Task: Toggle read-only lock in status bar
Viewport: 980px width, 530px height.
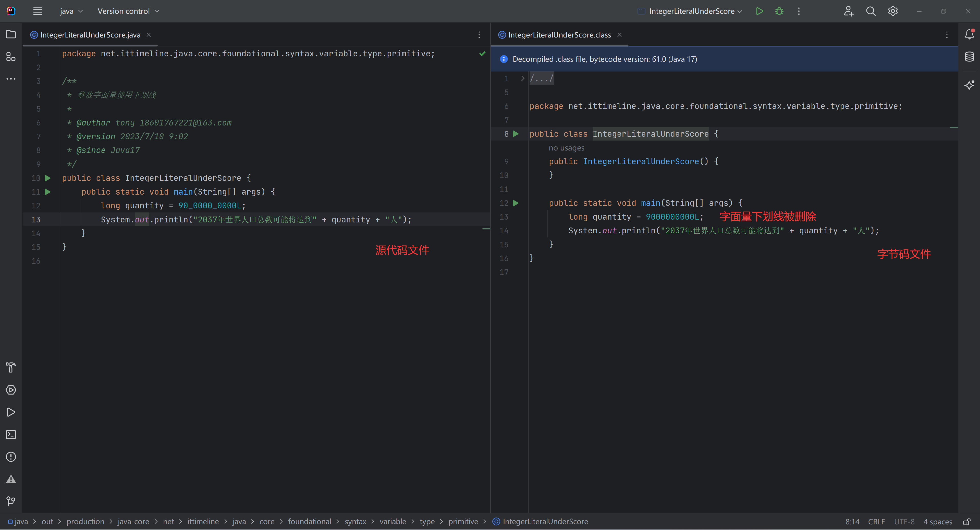Action: (967, 522)
